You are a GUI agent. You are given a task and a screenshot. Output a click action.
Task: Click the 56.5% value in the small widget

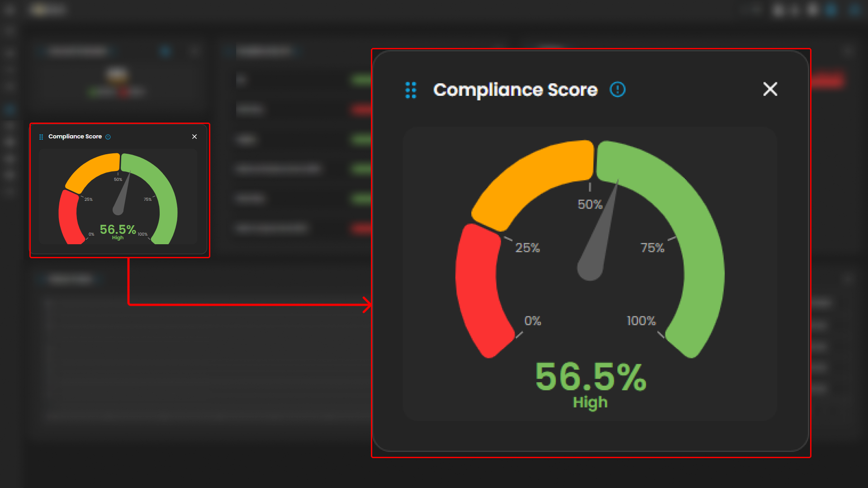click(x=118, y=229)
